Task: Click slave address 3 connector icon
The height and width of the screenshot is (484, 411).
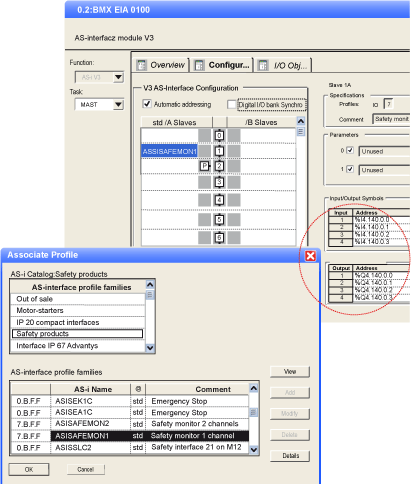Action: point(219,182)
